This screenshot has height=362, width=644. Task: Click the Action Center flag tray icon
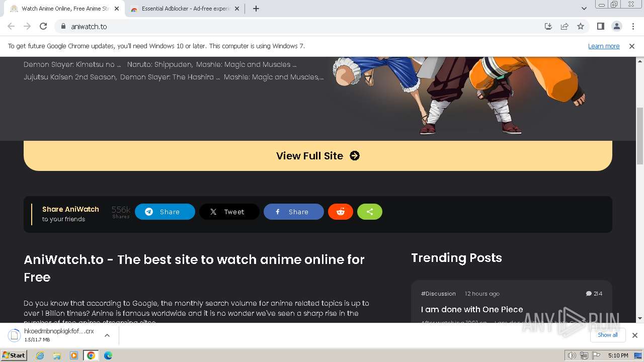click(596, 355)
